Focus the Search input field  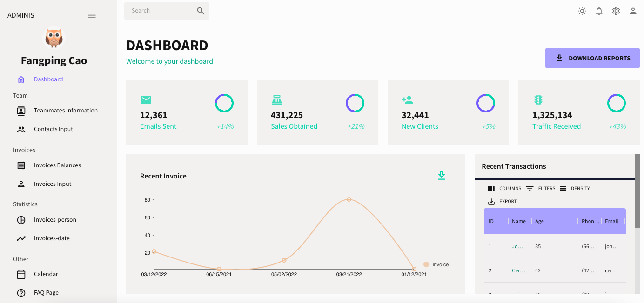click(161, 11)
